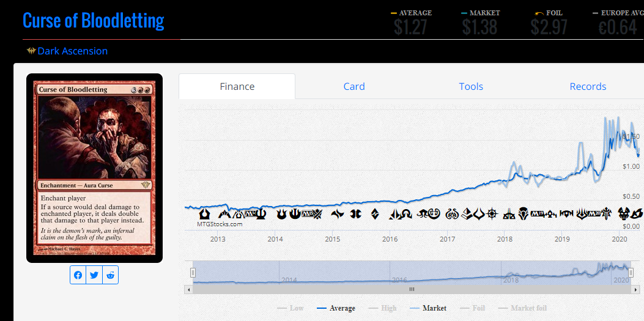The width and height of the screenshot is (644, 321).
Task: Click the M15 set symbol on the chart
Action: coord(308,213)
